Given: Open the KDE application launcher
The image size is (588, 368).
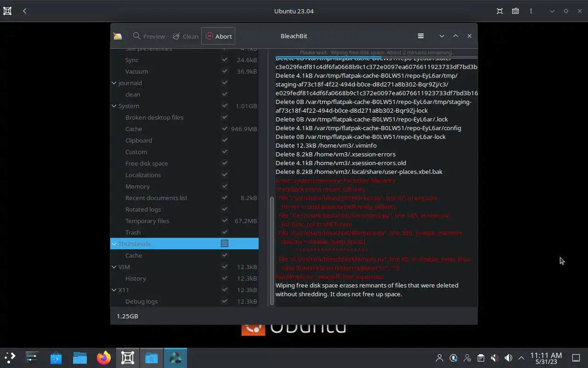Looking at the screenshot, I should click(x=10, y=357).
